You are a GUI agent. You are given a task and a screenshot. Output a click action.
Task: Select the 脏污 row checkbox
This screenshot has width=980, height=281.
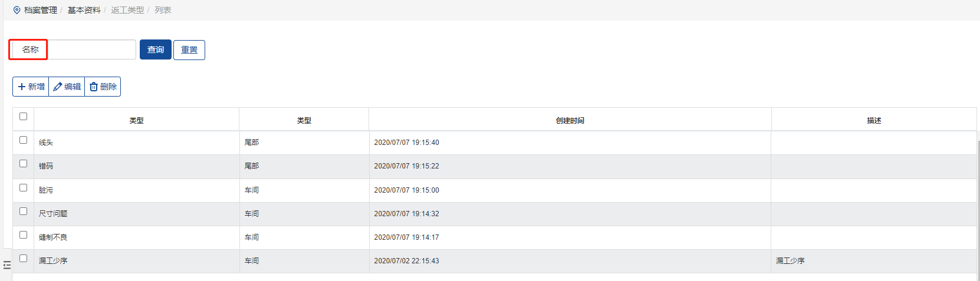click(24, 188)
